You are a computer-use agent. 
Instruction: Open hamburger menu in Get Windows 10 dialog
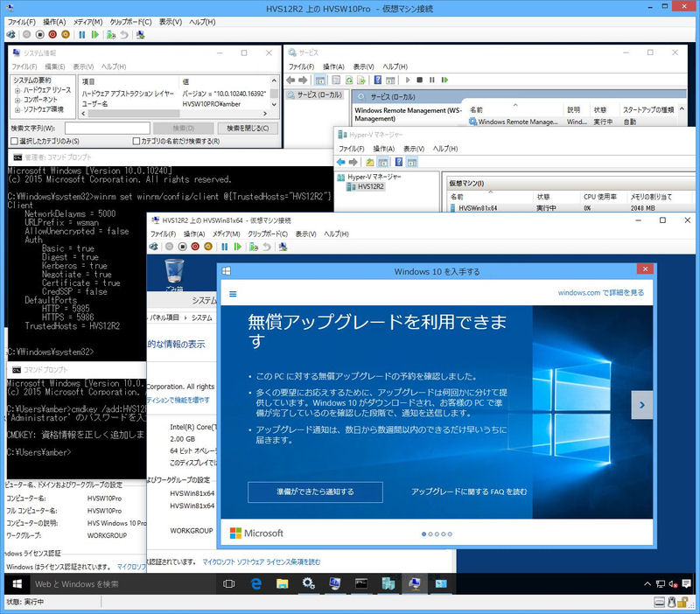pyautogui.click(x=233, y=294)
